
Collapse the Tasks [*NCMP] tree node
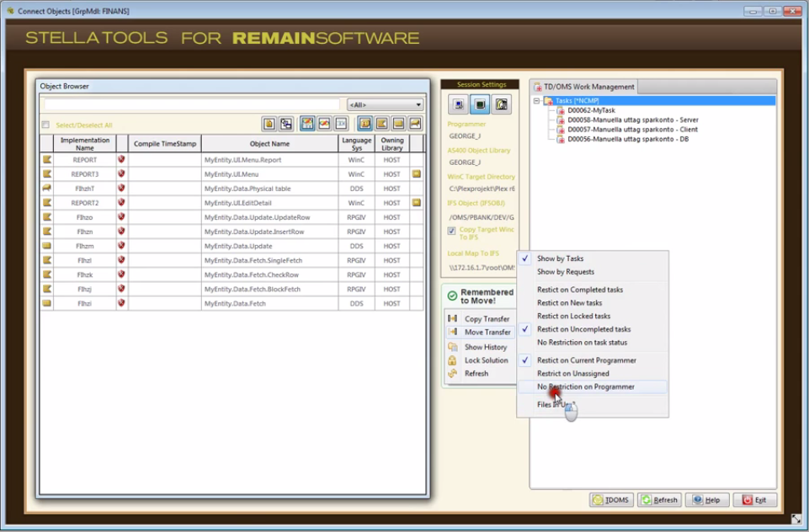click(x=536, y=101)
